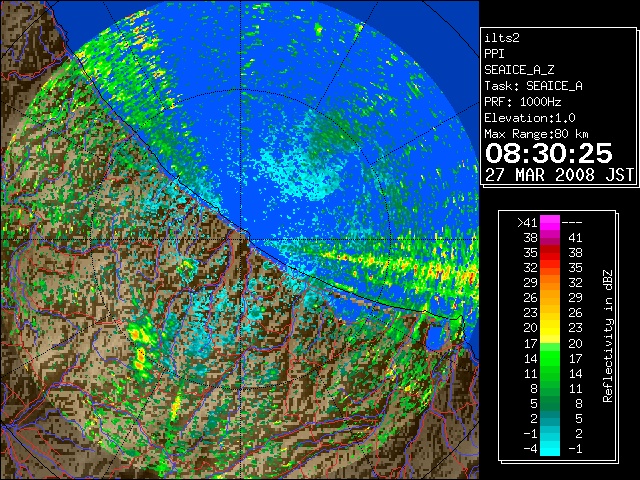Click the radar center at the crosshair intersection
Screen dimensions: 640x480
(241, 239)
